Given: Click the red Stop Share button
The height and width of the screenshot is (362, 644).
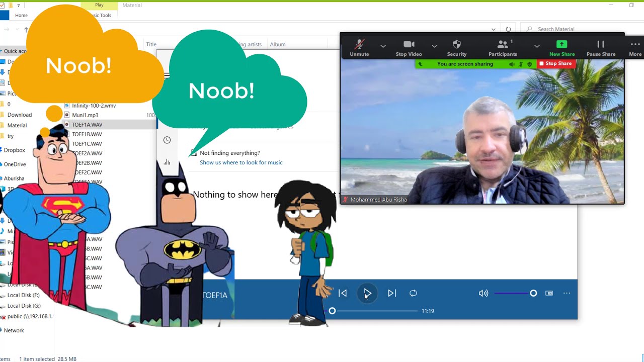Looking at the screenshot, I should 555,64.
